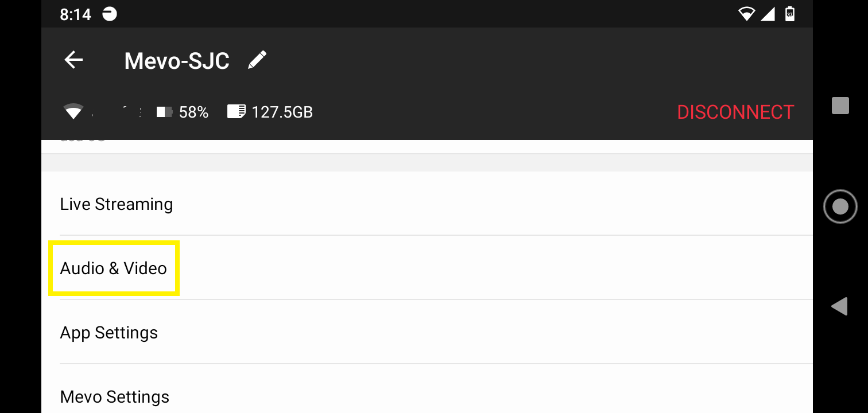
Task: Click the pencil icon to rename Mevo-SJC
Action: [257, 59]
